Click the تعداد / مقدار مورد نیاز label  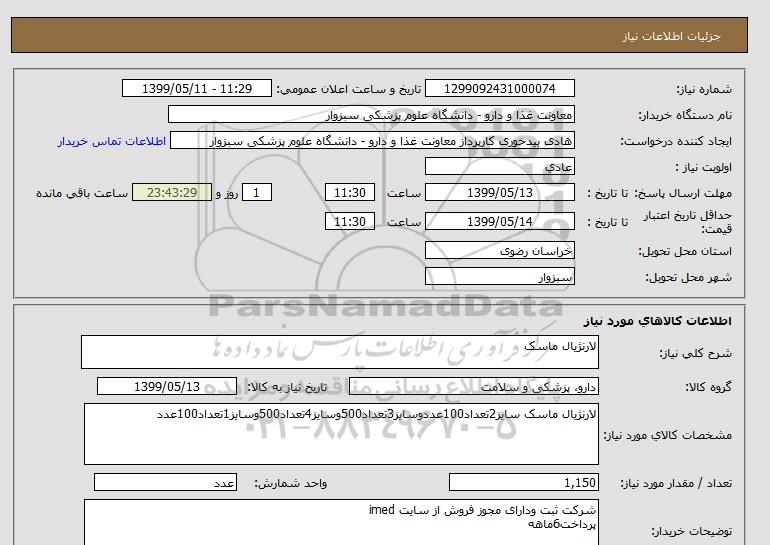(x=676, y=484)
